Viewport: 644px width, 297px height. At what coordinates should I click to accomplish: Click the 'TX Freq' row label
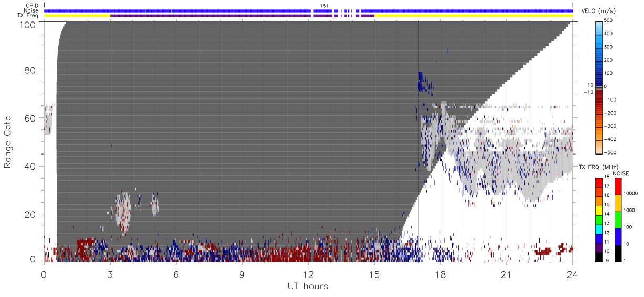(x=29, y=16)
